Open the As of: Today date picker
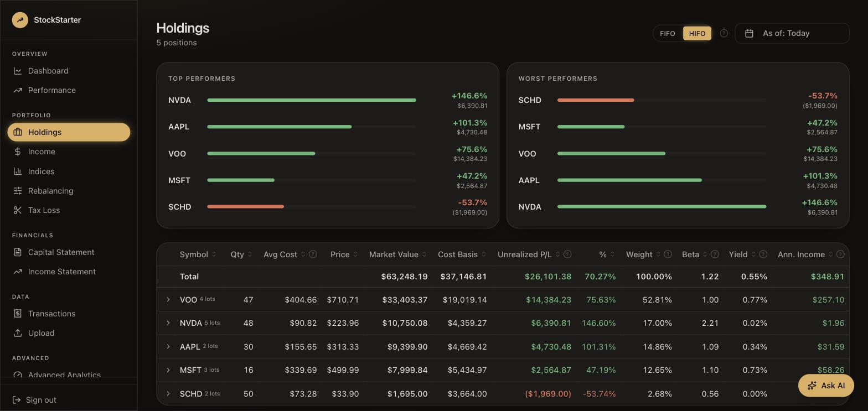Viewport: 868px width, 411px height. [792, 33]
